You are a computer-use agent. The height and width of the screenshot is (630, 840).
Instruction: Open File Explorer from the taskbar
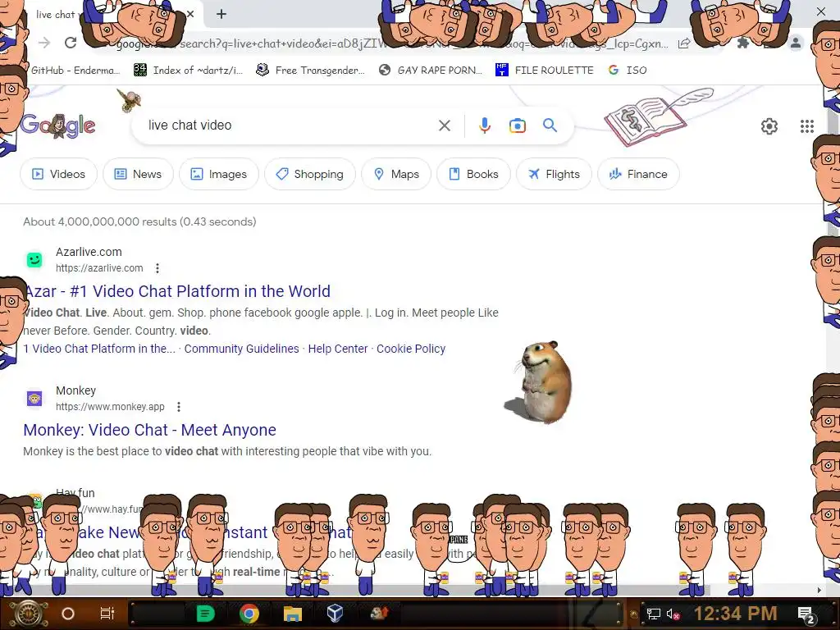tap(292, 614)
